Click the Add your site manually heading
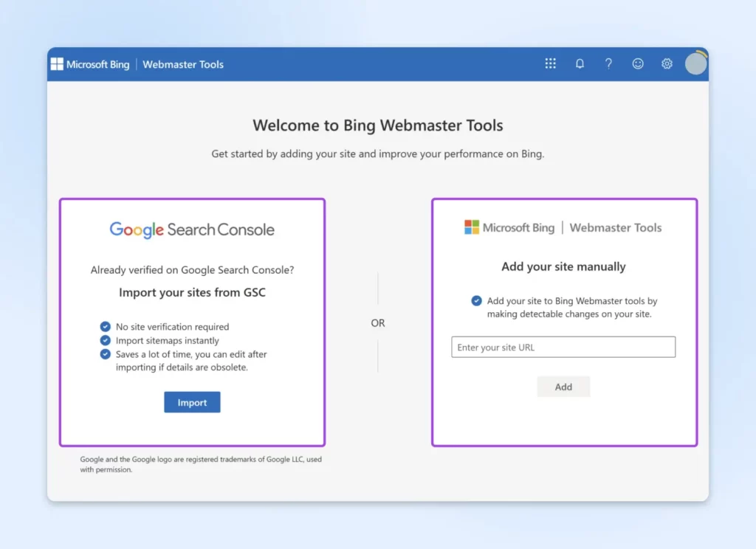The image size is (756, 549). click(x=563, y=266)
